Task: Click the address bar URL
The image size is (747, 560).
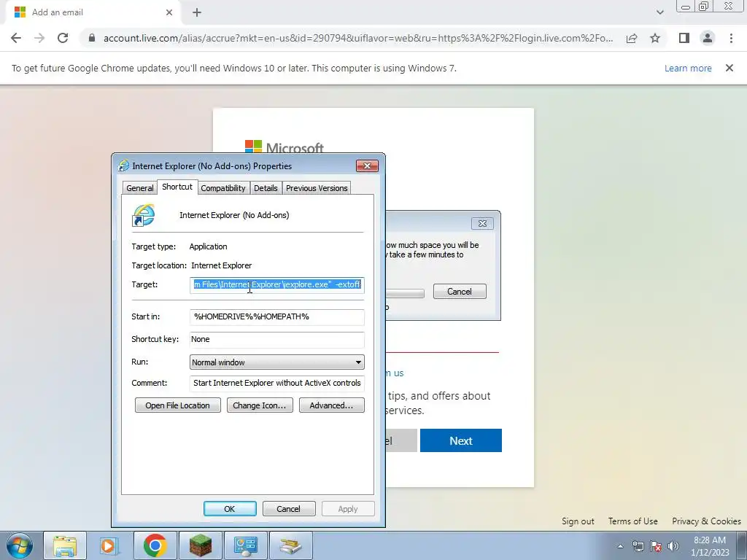Action: 358,38
